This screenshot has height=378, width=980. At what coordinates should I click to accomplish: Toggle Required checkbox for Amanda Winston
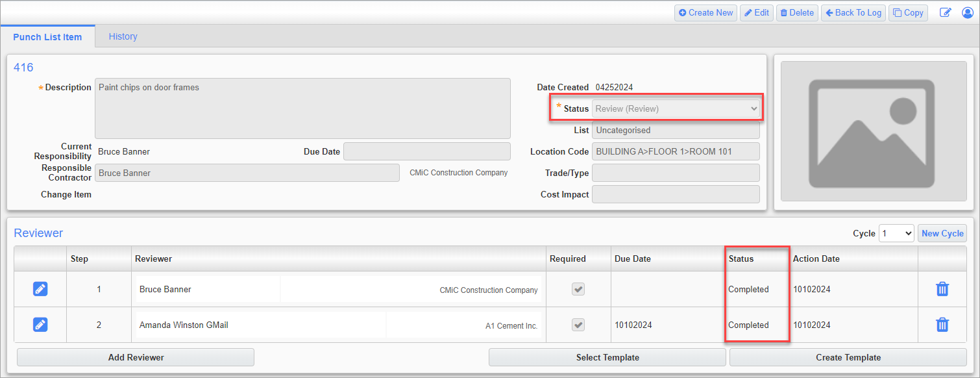tap(578, 325)
